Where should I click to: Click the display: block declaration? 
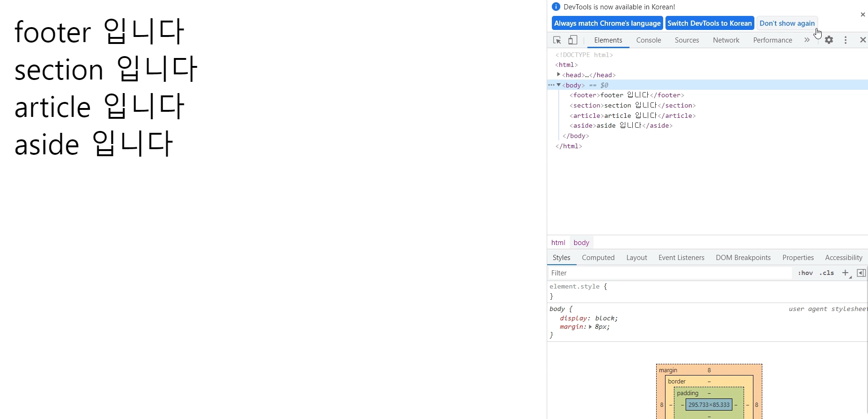[589, 318]
